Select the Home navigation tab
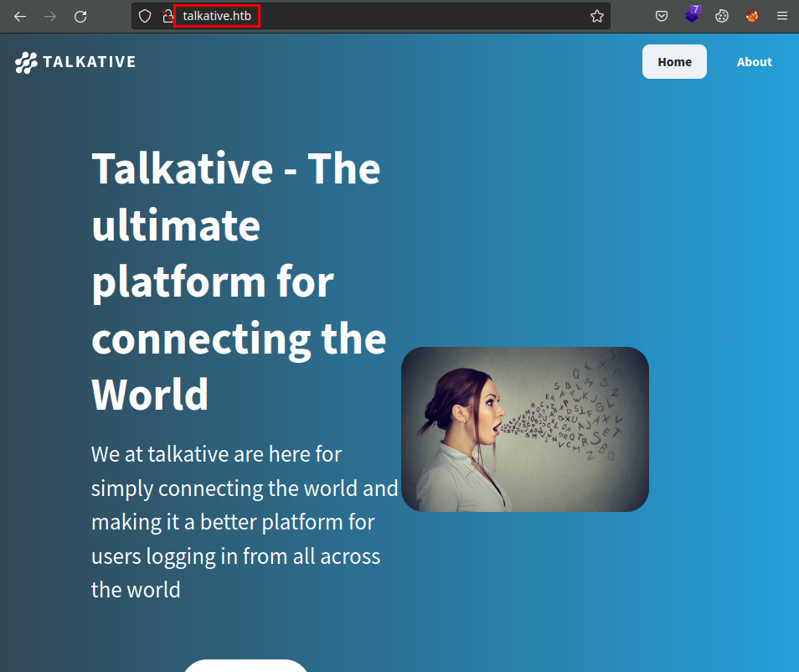This screenshot has height=672, width=799. pyautogui.click(x=674, y=62)
